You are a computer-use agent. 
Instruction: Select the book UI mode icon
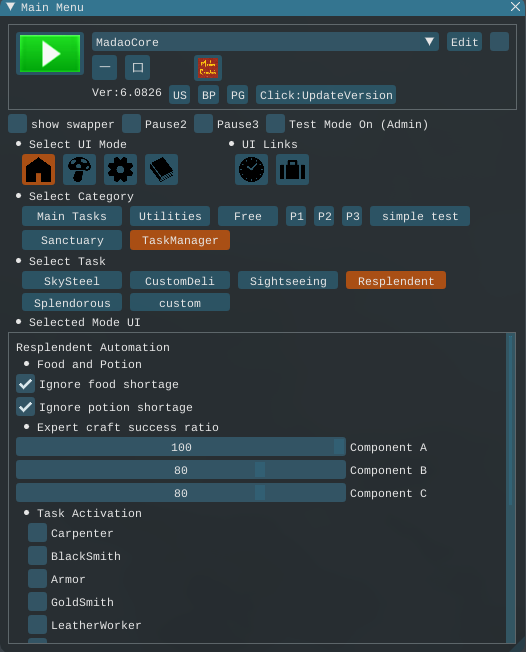pyautogui.click(x=161, y=169)
